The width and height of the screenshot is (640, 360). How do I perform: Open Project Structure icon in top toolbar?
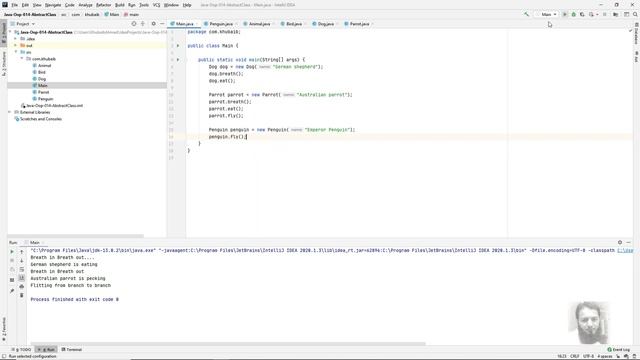tap(616, 14)
